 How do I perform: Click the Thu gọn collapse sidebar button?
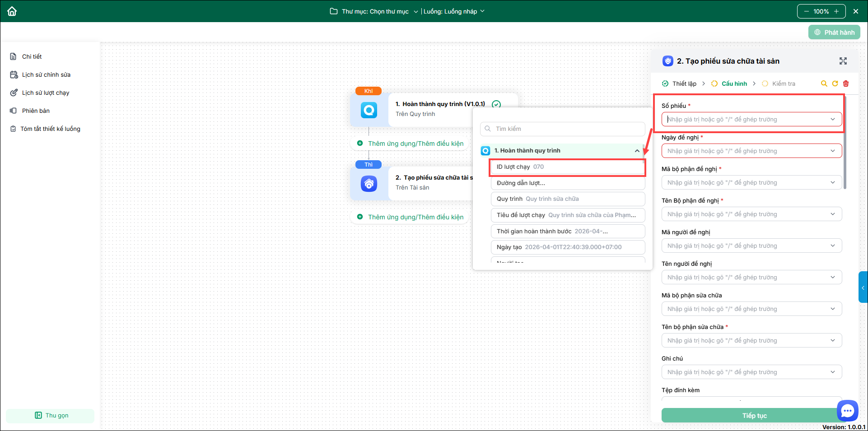51,415
